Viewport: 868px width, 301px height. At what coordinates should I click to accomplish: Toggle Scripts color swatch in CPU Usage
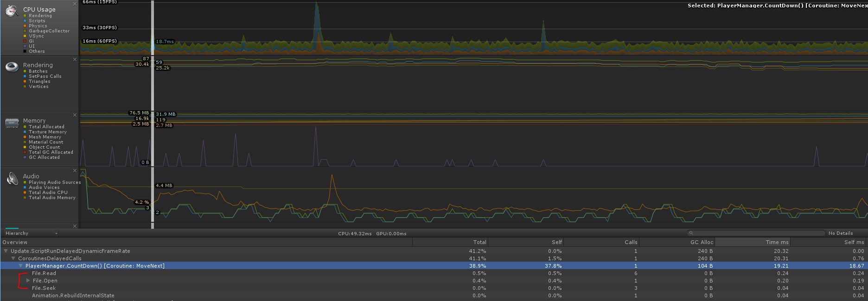pos(25,21)
